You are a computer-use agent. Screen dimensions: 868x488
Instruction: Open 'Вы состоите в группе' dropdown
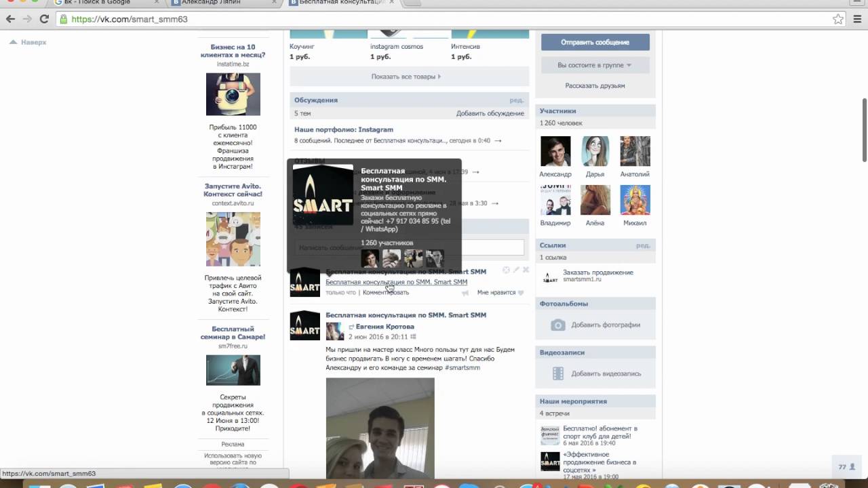[595, 65]
